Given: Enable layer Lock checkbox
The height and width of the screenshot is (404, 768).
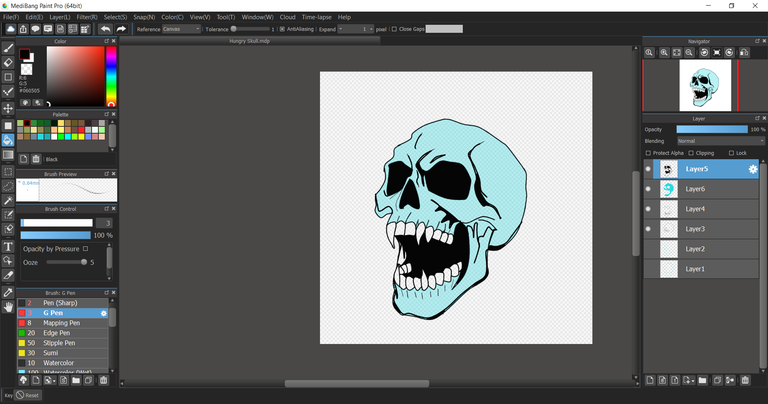Looking at the screenshot, I should [x=731, y=153].
